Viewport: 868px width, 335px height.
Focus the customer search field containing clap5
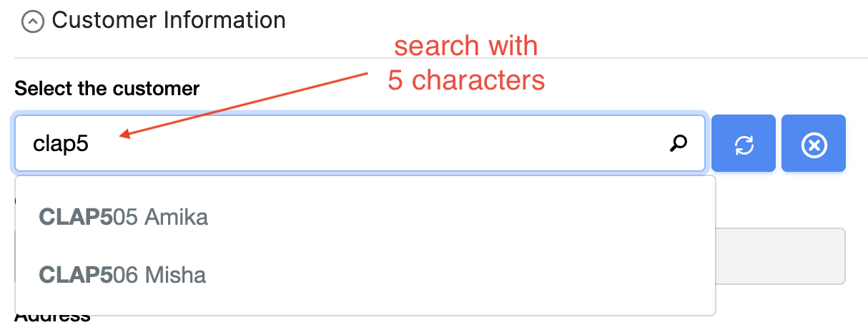343,144
